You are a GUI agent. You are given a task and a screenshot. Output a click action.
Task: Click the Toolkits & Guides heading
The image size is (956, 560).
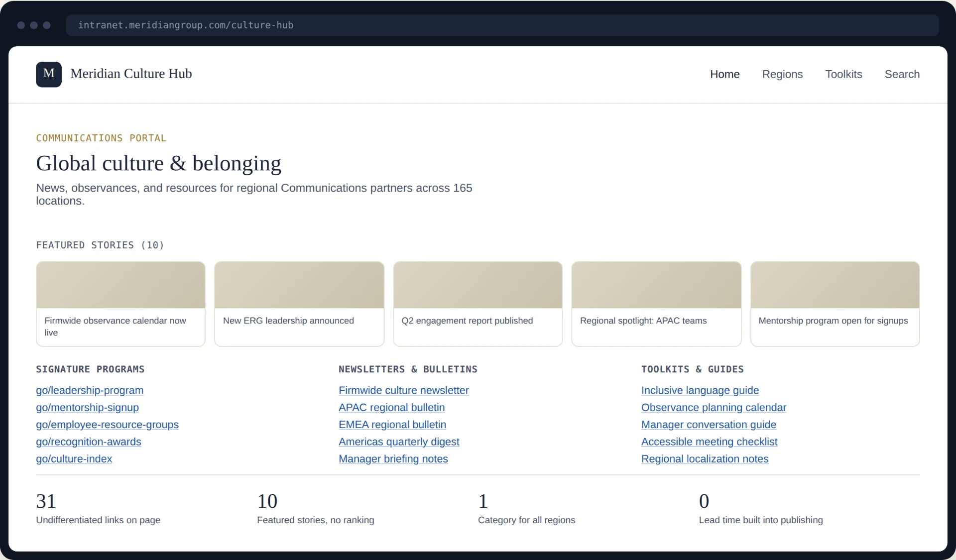692,369
